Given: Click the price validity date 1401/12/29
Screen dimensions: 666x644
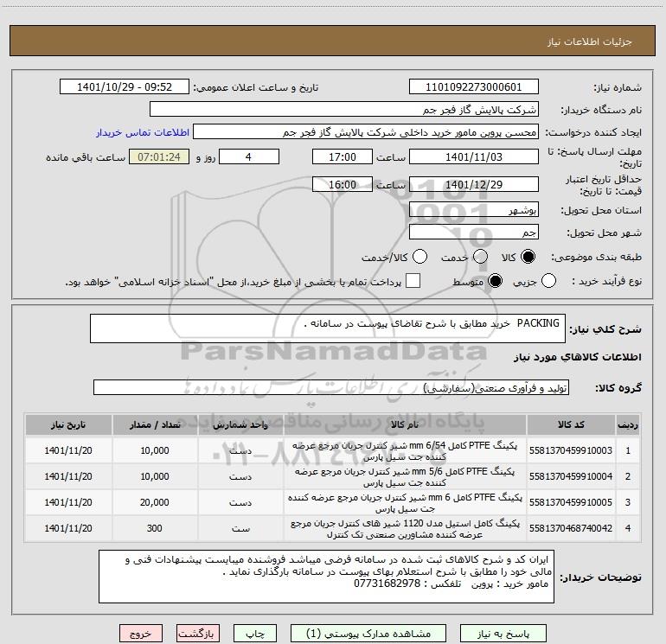Looking at the screenshot, I should 474,184.
